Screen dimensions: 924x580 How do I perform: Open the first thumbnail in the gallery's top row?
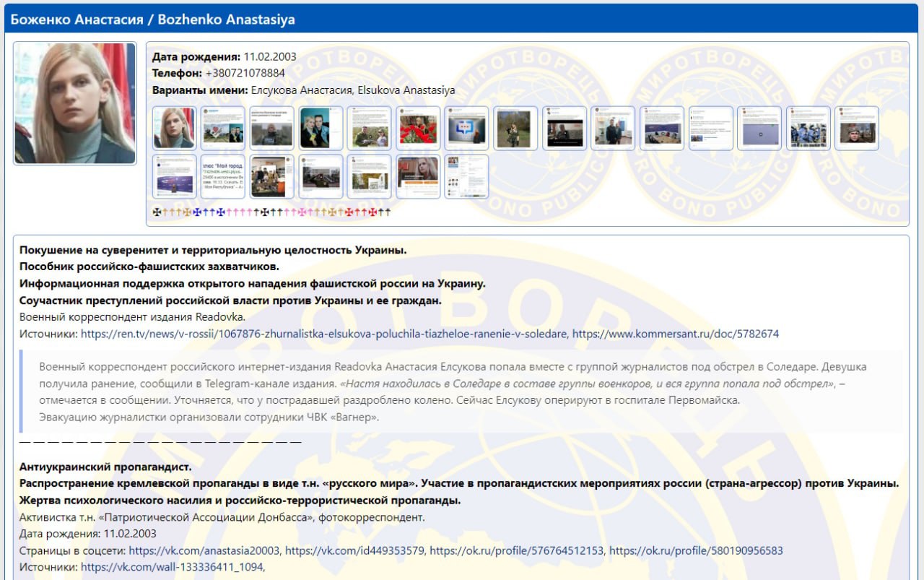pos(174,128)
